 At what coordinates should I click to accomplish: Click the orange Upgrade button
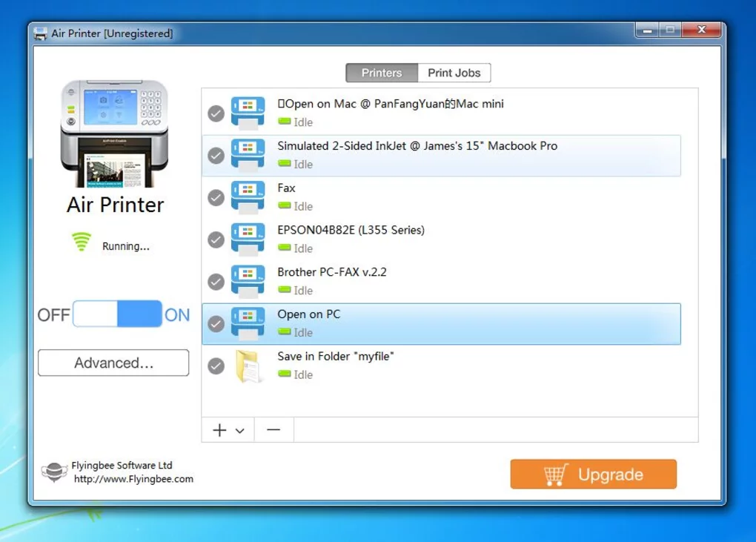tap(593, 475)
